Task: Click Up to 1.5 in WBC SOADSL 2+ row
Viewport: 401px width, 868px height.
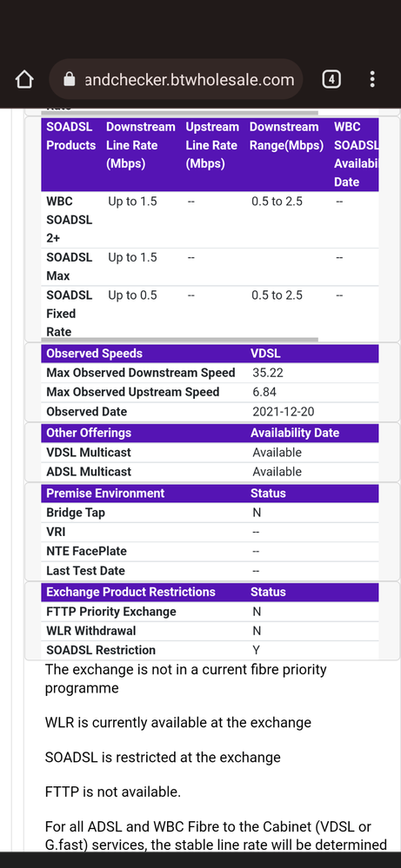Action: pyautogui.click(x=132, y=202)
